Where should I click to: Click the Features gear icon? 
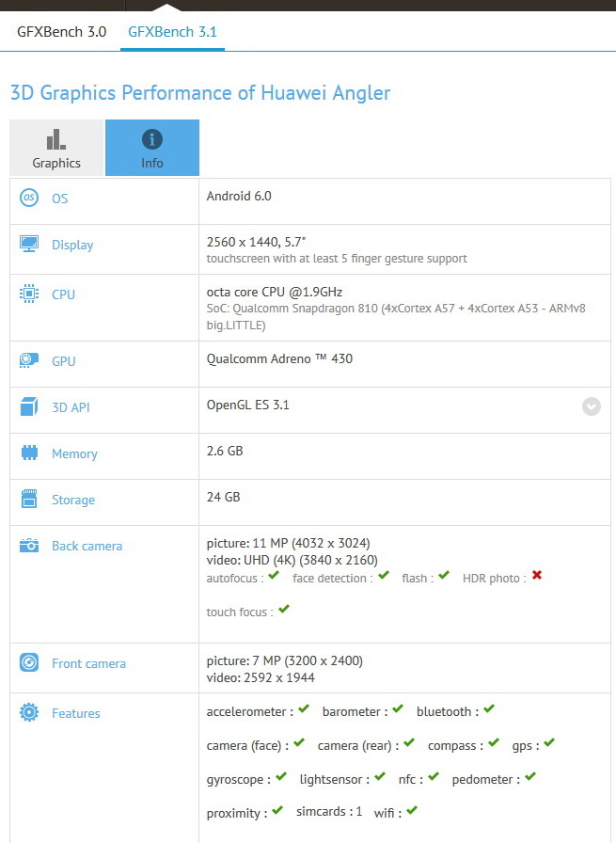[29, 712]
